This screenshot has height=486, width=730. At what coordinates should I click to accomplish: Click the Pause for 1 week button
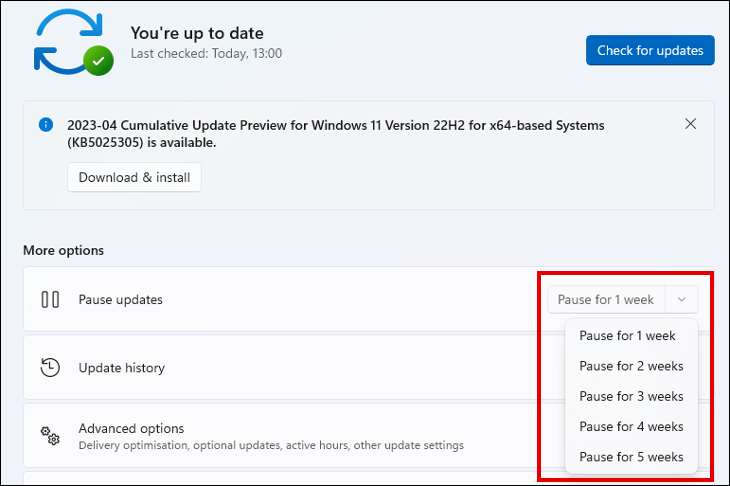coord(606,299)
